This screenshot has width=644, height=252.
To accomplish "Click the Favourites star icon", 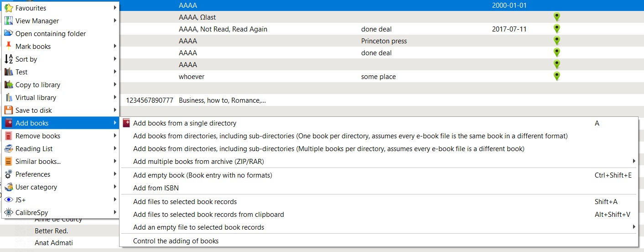I will 8,8.
